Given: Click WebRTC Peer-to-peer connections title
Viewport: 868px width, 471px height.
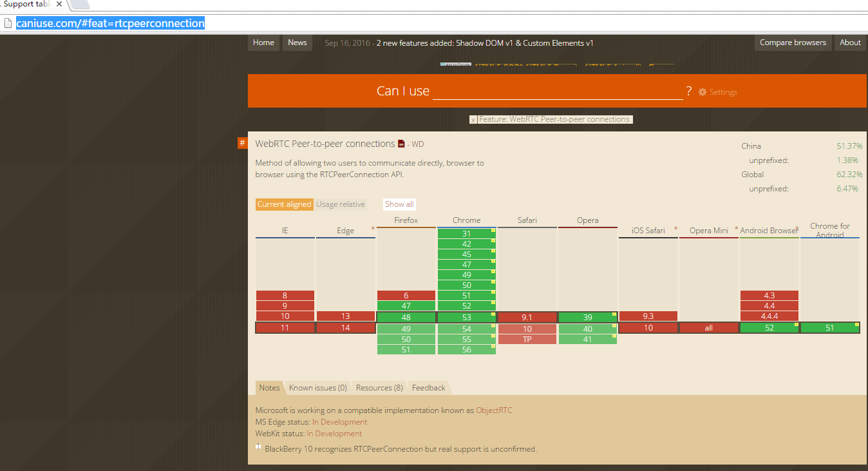Looking at the screenshot, I should (x=325, y=144).
